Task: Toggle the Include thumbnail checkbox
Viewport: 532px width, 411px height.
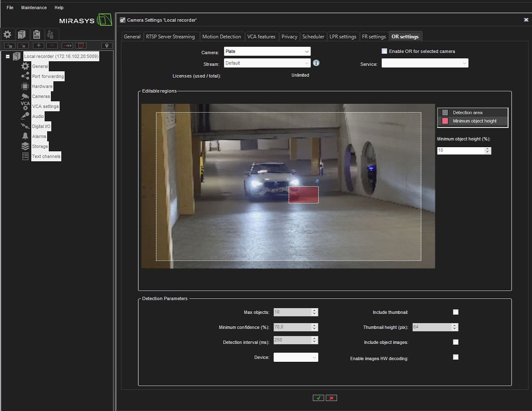Action: pyautogui.click(x=456, y=312)
